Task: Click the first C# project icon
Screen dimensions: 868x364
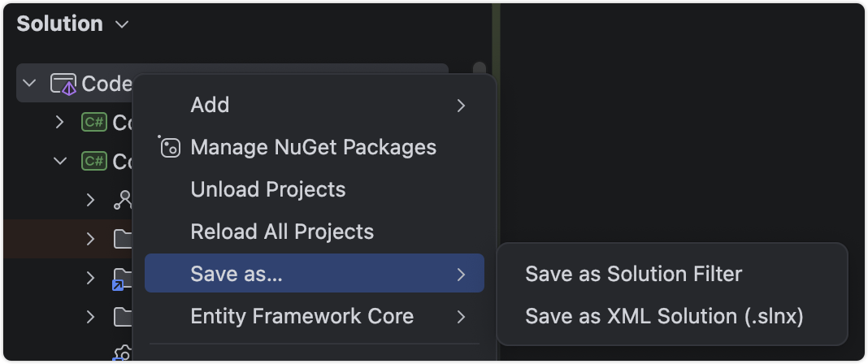Action: point(94,123)
